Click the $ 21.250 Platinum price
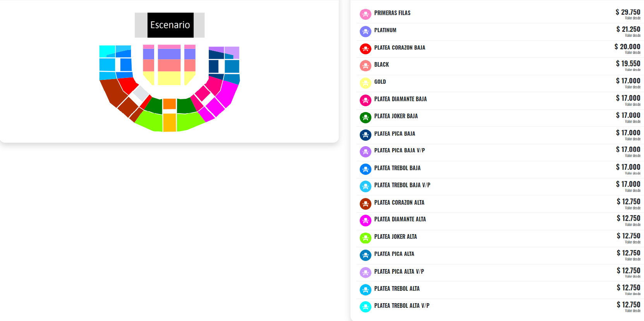Viewport: 644px width, 321px height. tap(628, 29)
